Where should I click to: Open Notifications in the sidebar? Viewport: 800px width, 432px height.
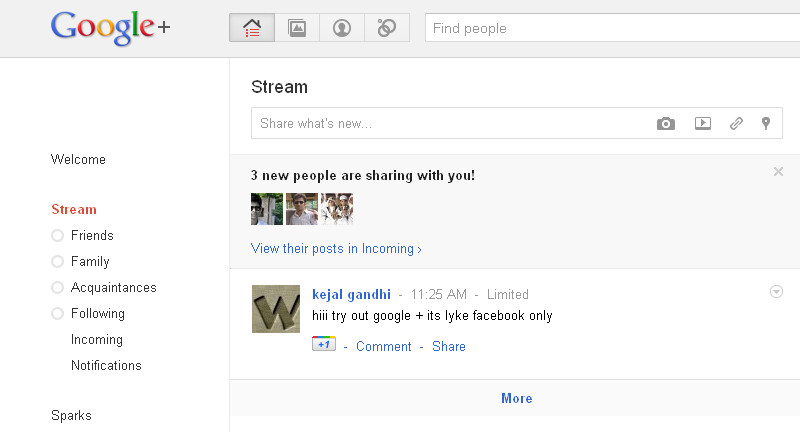106,365
